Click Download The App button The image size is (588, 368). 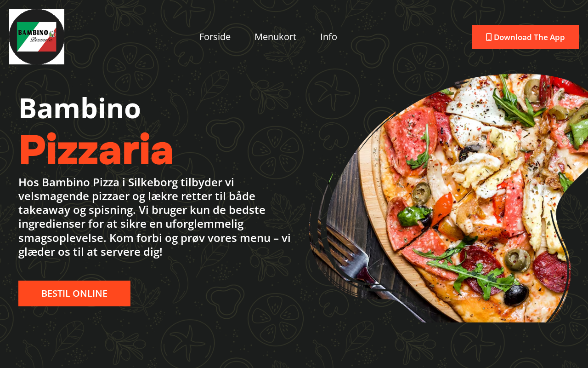526,37
